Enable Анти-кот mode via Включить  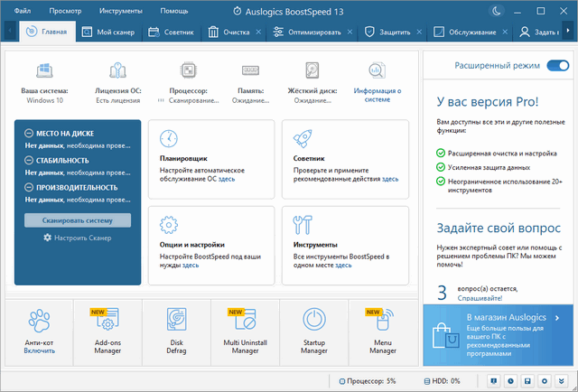pos(39,350)
